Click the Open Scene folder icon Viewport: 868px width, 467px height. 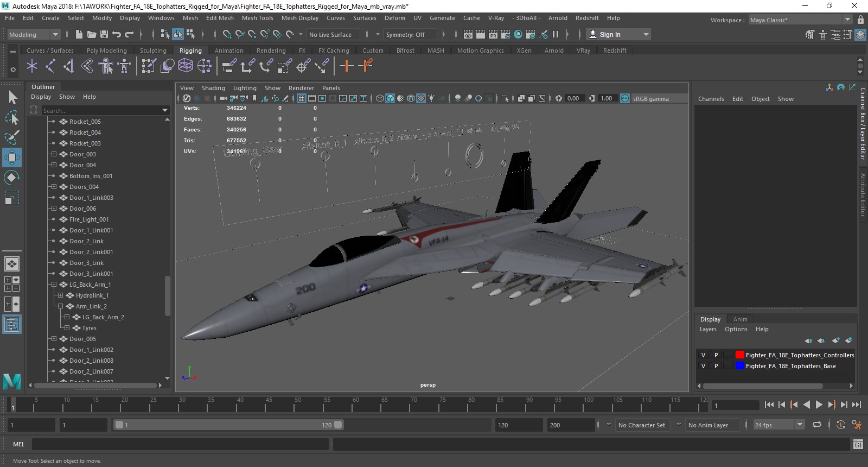(92, 34)
